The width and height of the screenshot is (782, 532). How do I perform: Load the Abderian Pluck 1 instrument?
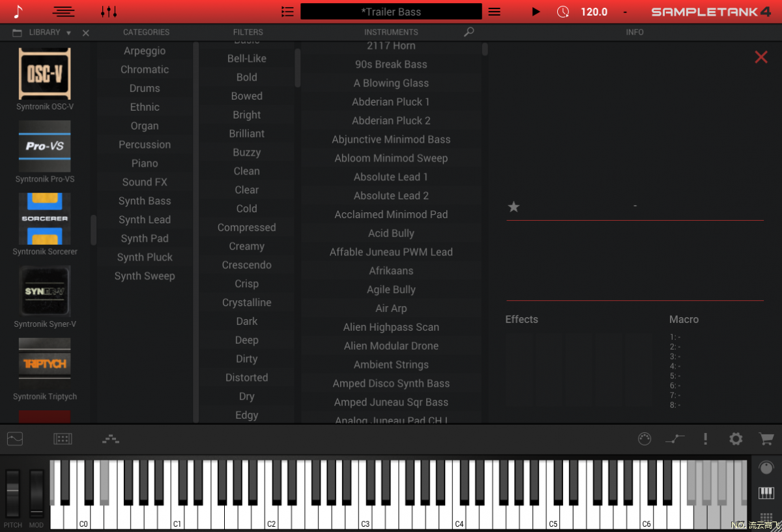tap(391, 102)
